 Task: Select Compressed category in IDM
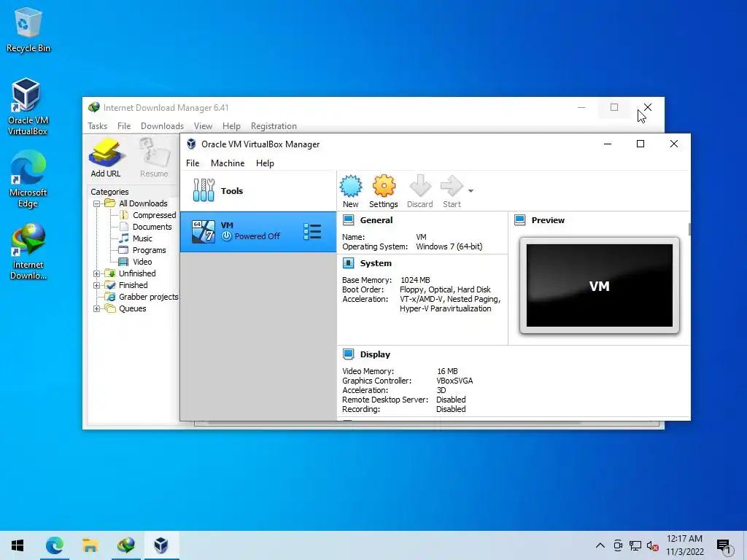tap(155, 215)
